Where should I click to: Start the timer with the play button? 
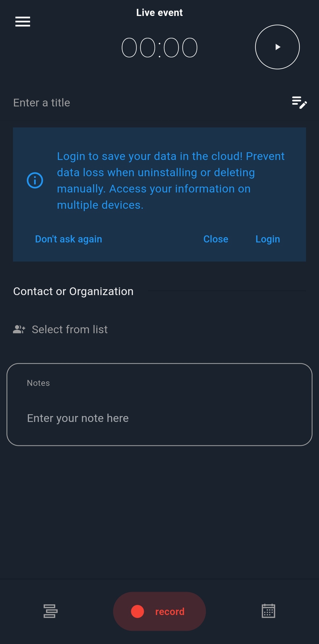click(277, 47)
